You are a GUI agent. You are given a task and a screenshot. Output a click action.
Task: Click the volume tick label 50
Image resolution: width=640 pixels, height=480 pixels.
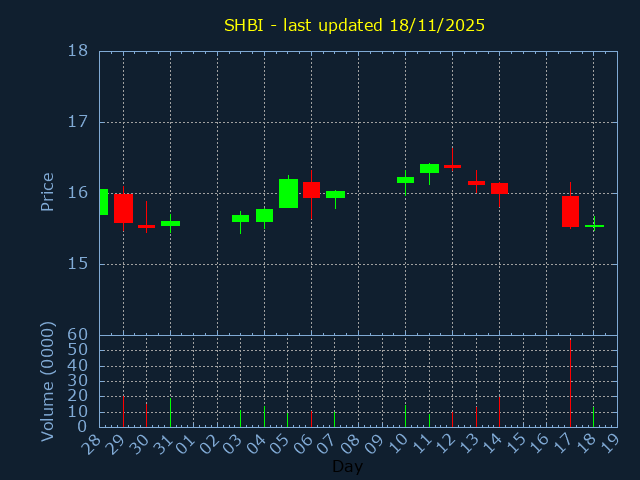point(79,349)
